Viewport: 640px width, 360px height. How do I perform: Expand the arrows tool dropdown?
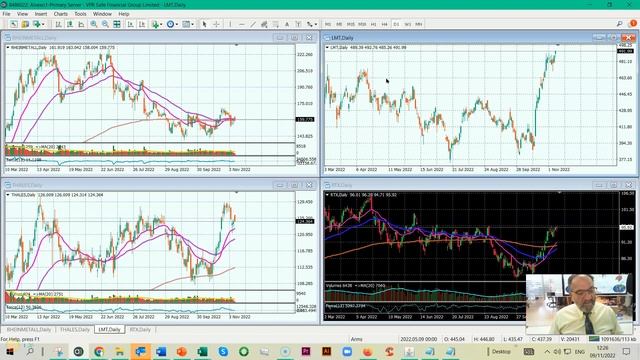[x=316, y=24]
